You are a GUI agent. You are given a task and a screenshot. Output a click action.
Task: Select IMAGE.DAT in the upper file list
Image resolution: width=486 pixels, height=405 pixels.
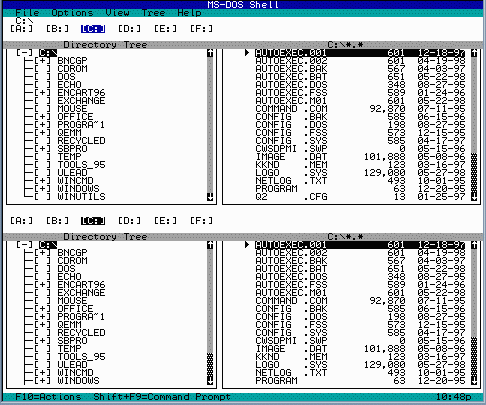pos(360,157)
